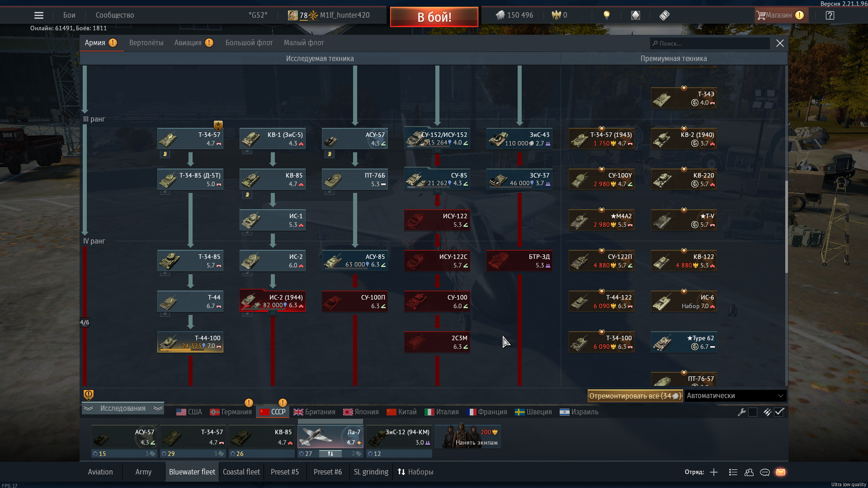
Task: Click the silver lions balance 150 496
Action: (514, 15)
